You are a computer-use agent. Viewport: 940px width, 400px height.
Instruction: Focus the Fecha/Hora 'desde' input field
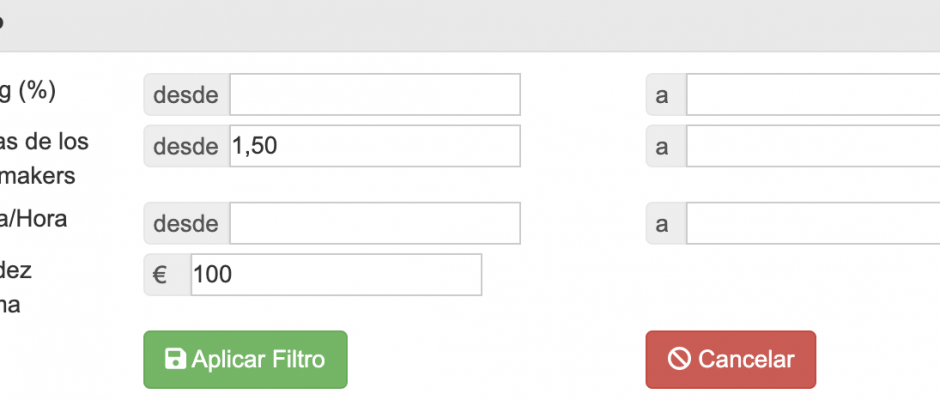point(375,223)
